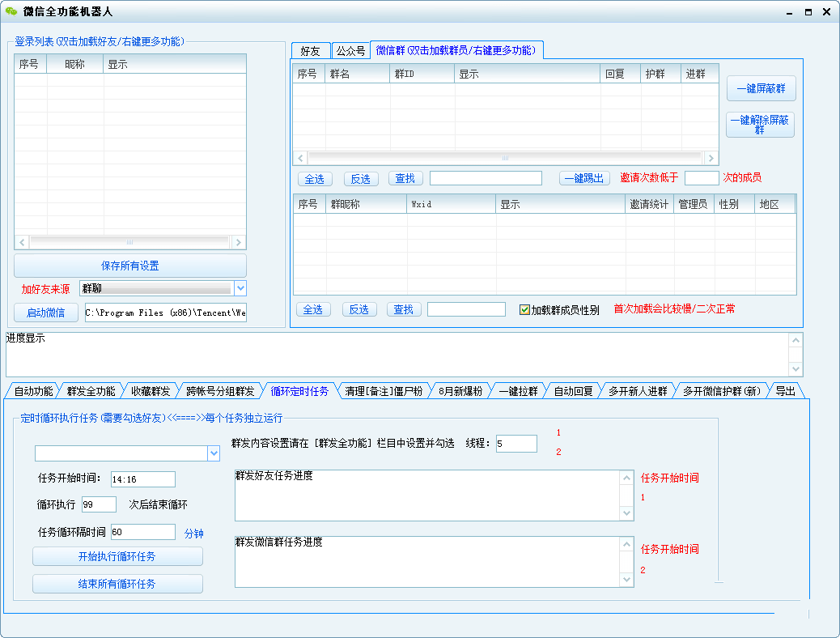This screenshot has width=840, height=638.
Task: Toggle the 加载群成员性别 checkbox
Action: (x=524, y=310)
